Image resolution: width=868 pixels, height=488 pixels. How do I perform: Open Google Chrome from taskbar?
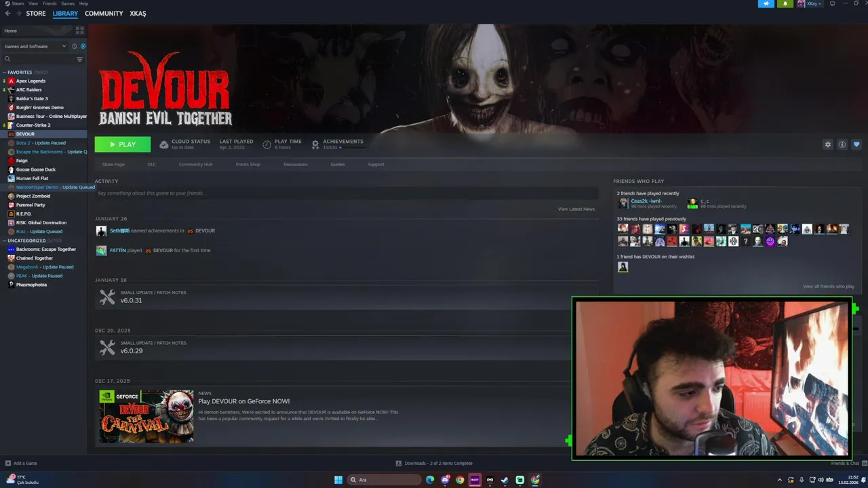460,480
